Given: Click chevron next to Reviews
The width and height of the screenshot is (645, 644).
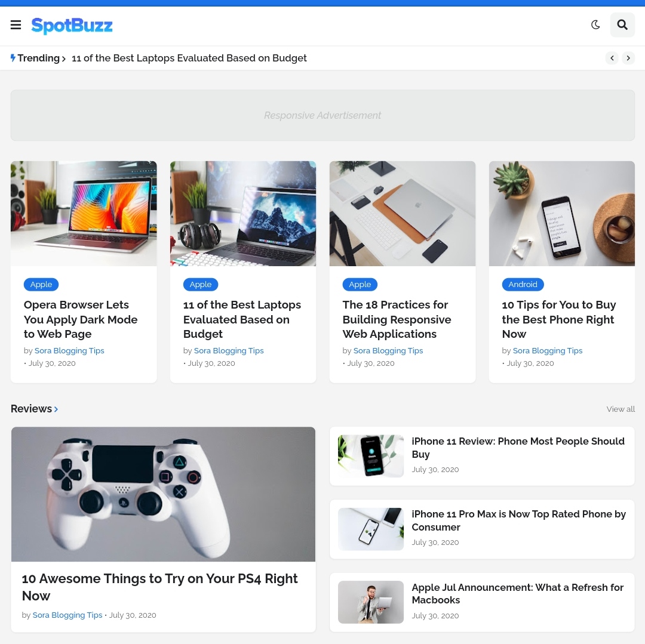Looking at the screenshot, I should click(56, 409).
